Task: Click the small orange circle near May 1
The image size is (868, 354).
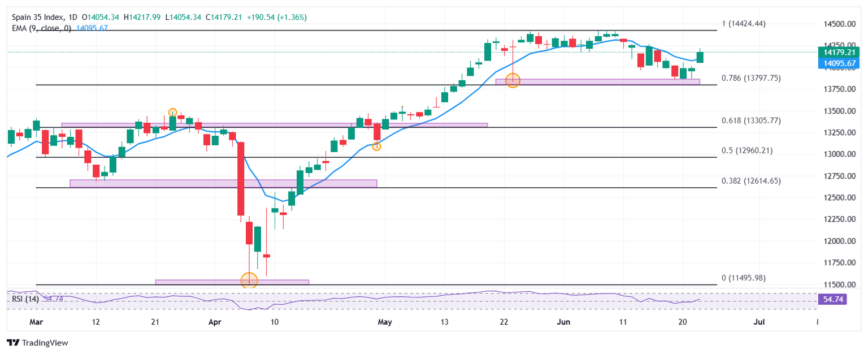Action: coord(376,146)
